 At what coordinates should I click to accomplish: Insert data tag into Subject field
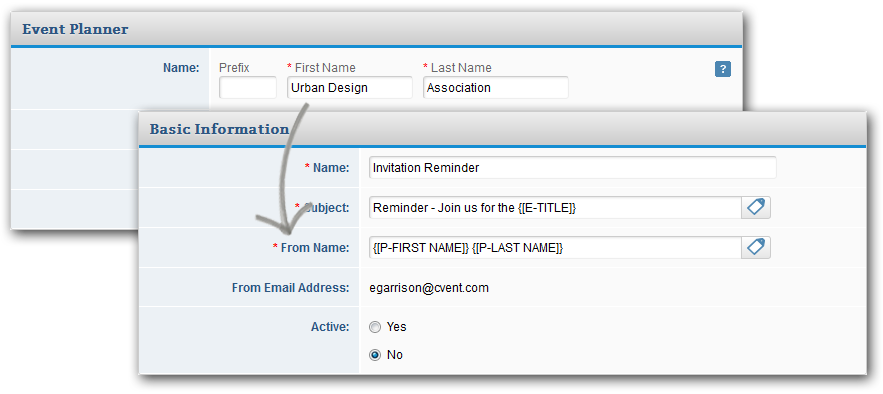click(756, 208)
